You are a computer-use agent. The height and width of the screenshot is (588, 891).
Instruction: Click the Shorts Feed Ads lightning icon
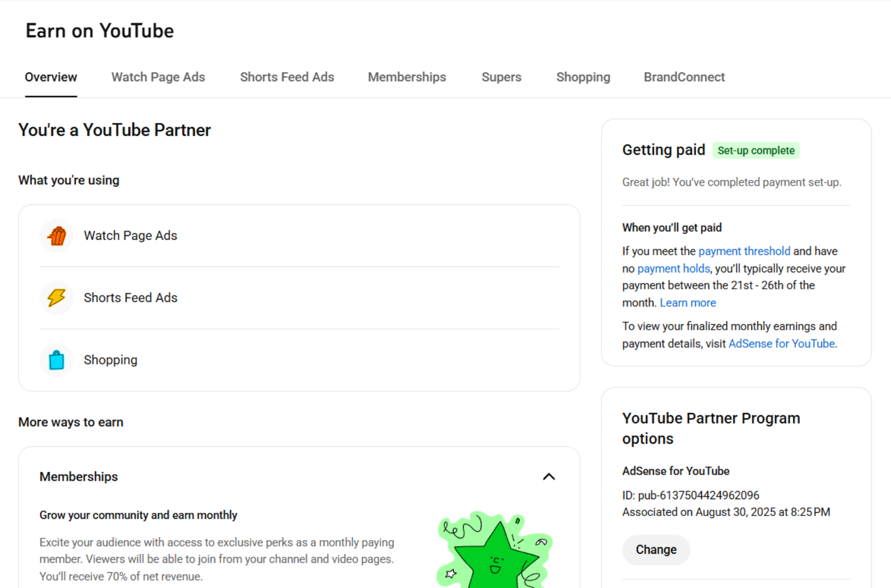pos(57,298)
